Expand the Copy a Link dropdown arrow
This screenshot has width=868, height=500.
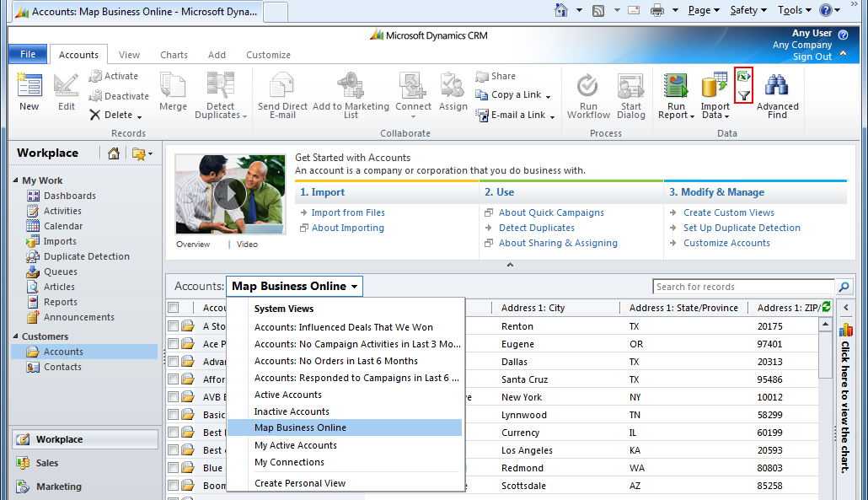tap(548, 96)
